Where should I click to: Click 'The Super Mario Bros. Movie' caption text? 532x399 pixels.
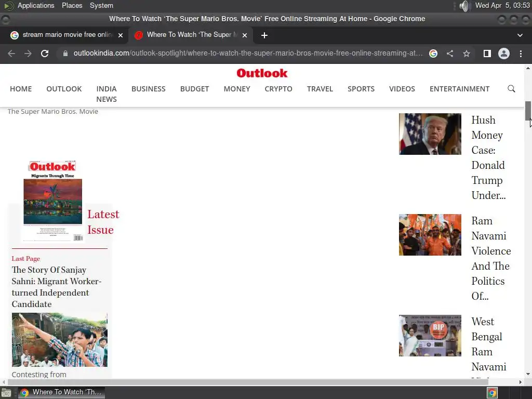(53, 111)
